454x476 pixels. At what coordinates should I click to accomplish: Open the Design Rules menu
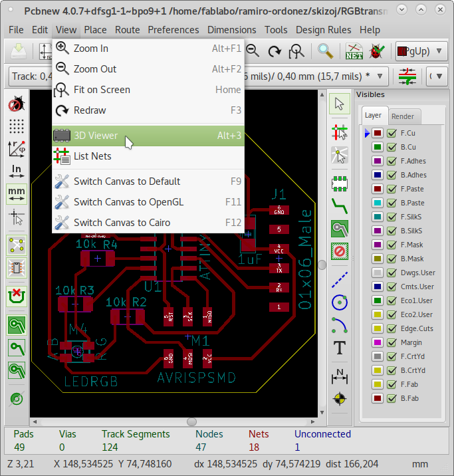coord(323,30)
